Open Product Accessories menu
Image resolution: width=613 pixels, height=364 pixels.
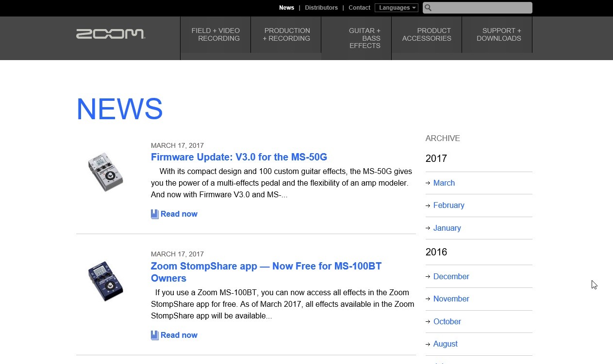pos(427,34)
